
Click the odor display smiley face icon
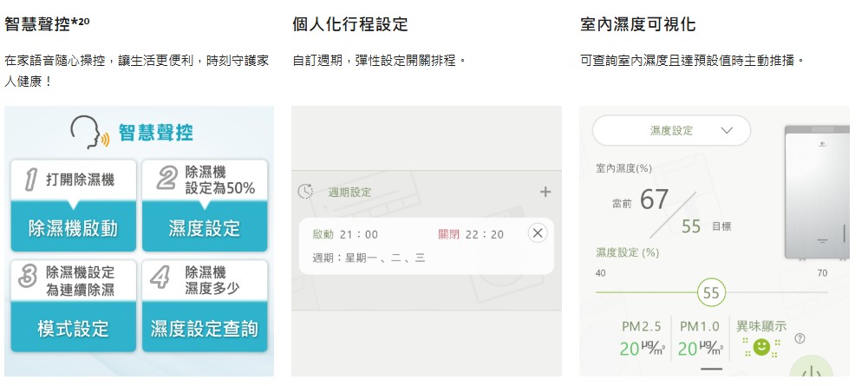click(x=761, y=347)
